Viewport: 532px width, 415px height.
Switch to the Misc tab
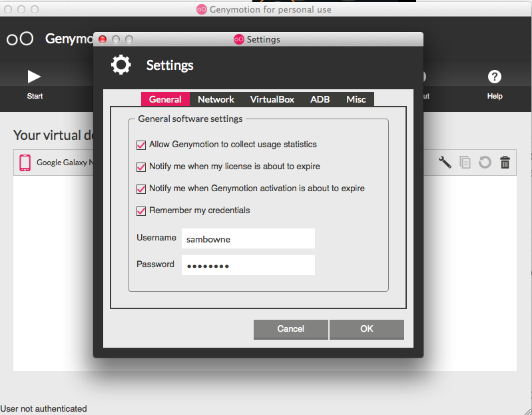tap(356, 99)
